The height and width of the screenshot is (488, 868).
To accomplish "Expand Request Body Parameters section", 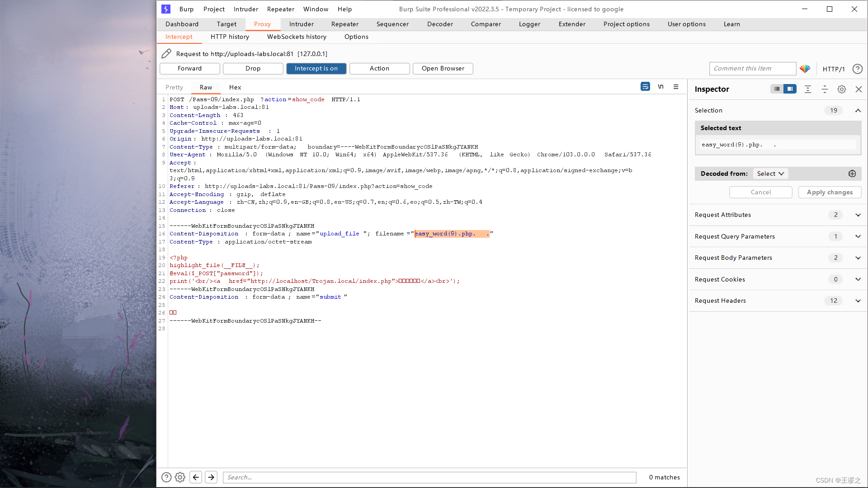I will tap(858, 258).
